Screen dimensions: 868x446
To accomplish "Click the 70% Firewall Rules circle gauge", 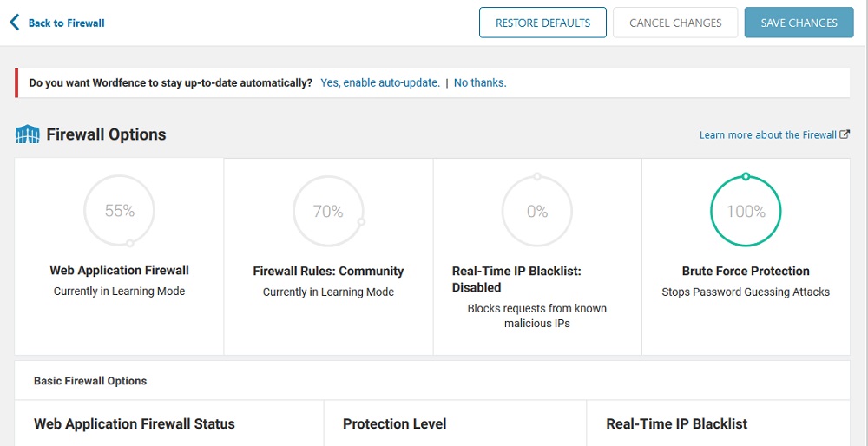I will click(x=328, y=211).
